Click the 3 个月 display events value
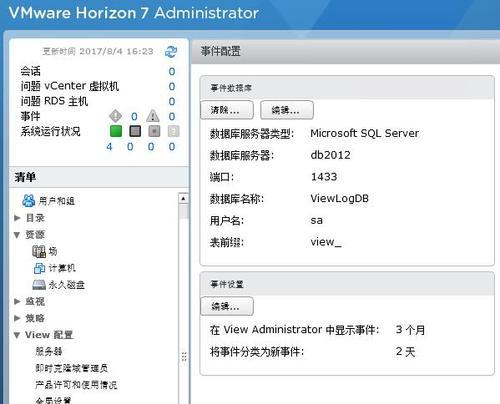The image size is (500, 404). [x=410, y=330]
